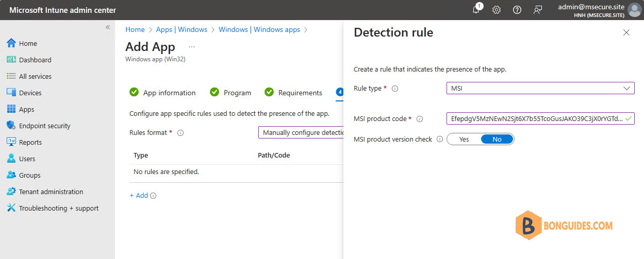Click the Microsoft Intune admin center title
Screen dimensions: 644x259
tap(63, 10)
